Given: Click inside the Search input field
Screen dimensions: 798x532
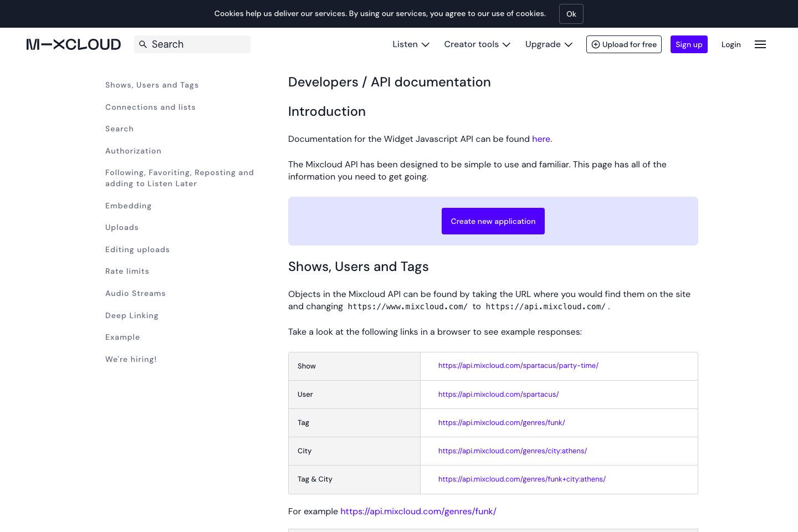Looking at the screenshot, I should [194, 44].
